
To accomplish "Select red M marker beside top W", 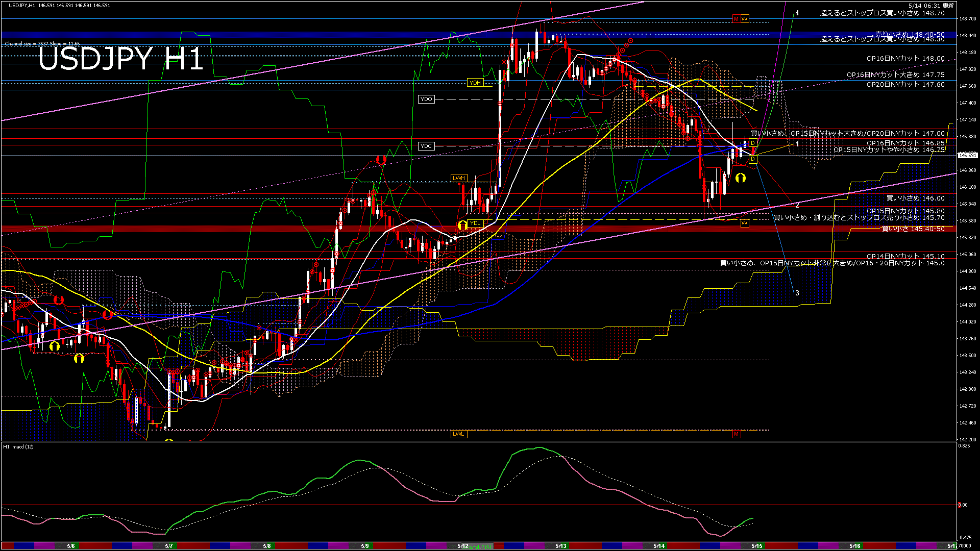I will pos(736,19).
